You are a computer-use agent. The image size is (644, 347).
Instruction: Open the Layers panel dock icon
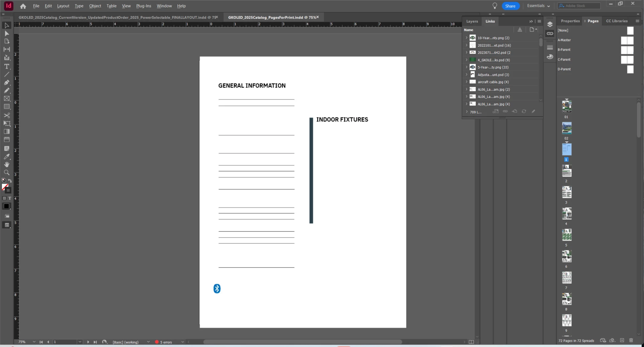click(x=550, y=24)
